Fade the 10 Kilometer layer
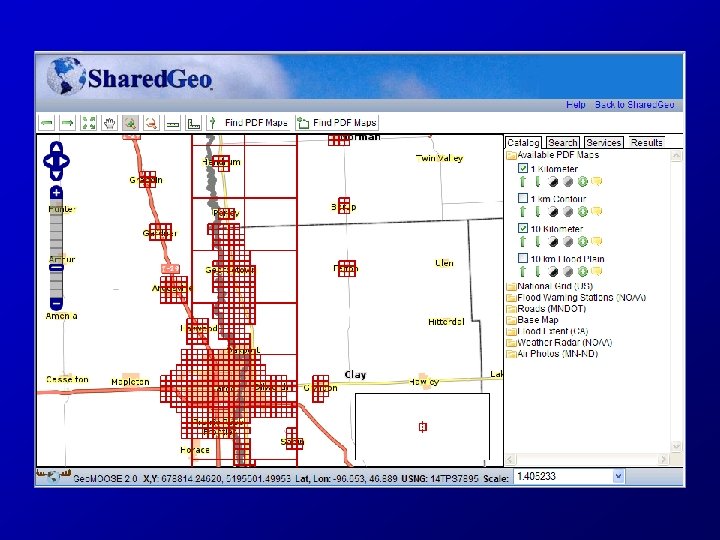This screenshot has width=720, height=540. [553, 242]
